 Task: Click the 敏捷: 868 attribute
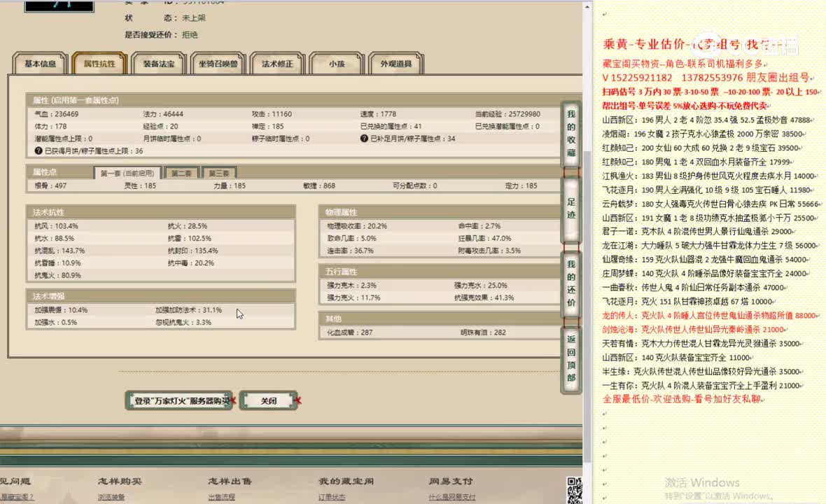click(319, 185)
